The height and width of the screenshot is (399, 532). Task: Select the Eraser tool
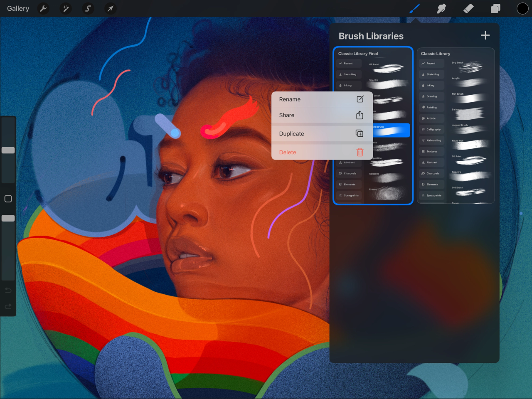pos(468,8)
